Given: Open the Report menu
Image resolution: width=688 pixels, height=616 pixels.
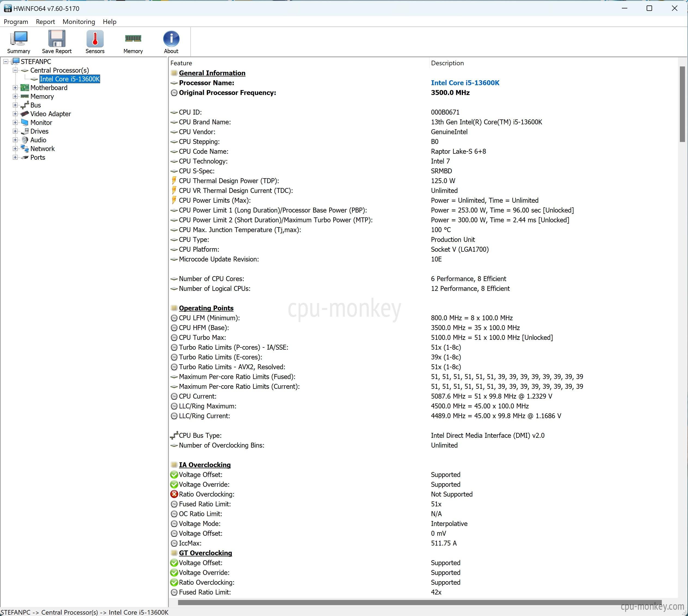Looking at the screenshot, I should pyautogui.click(x=45, y=22).
